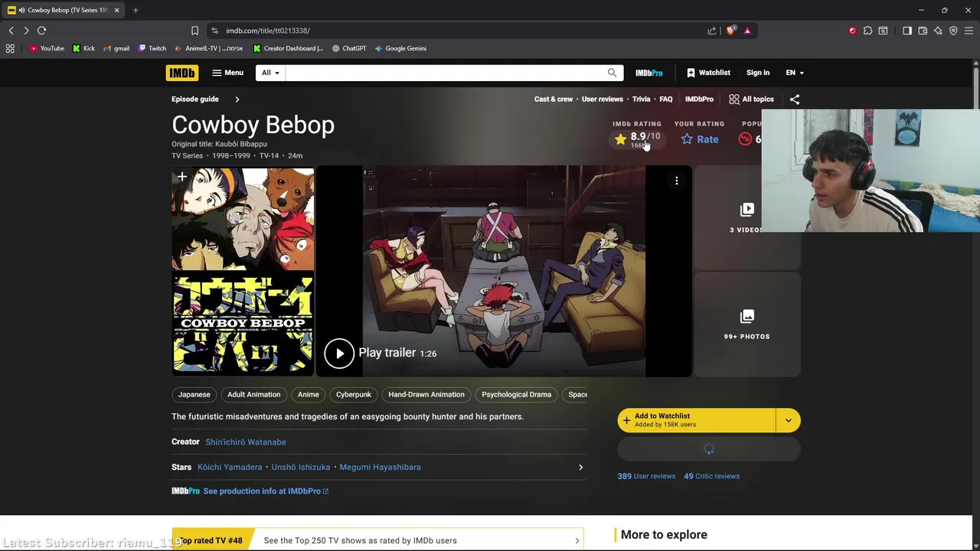The image size is (980, 551).
Task: Open the Google Gemini bookmark
Action: [400, 48]
